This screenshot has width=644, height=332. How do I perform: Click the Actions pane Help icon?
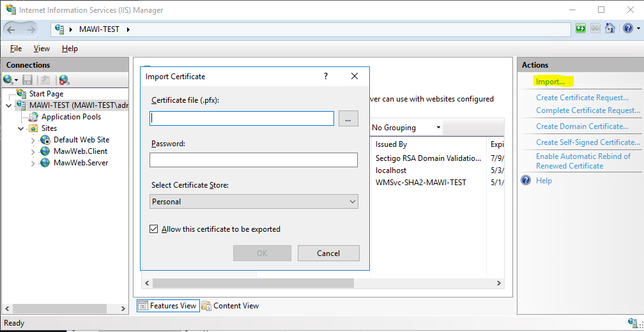[526, 181]
